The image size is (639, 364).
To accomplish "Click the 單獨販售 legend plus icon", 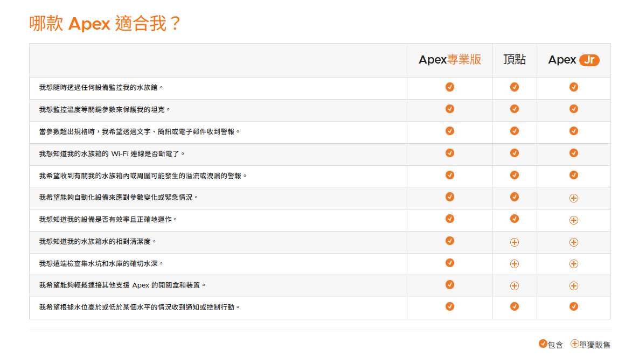I will pyautogui.click(x=575, y=344).
